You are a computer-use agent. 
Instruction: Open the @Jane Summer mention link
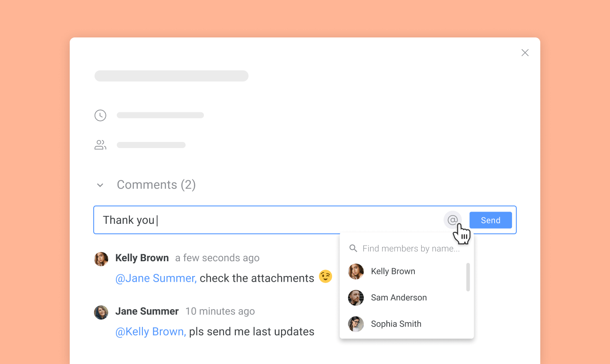(x=156, y=278)
